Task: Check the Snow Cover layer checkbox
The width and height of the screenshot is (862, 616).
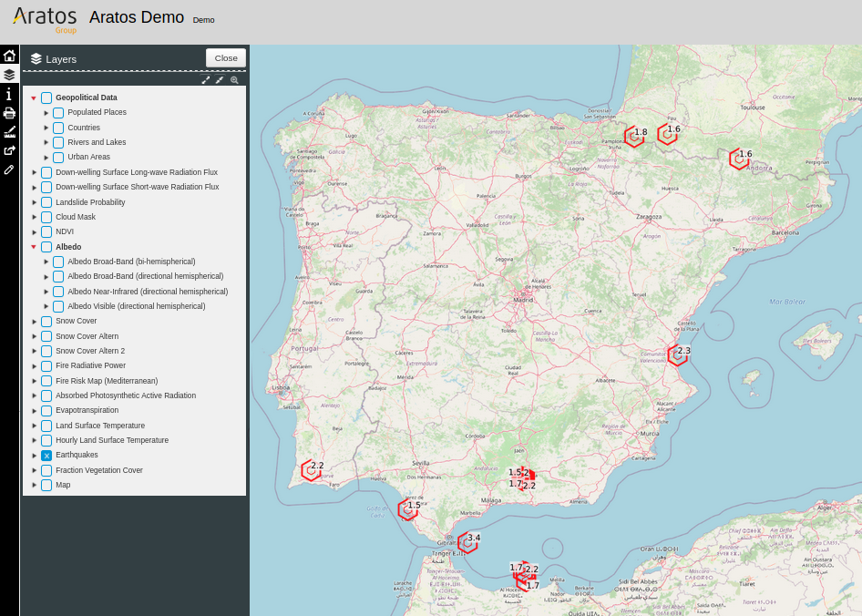Action: pos(46,322)
